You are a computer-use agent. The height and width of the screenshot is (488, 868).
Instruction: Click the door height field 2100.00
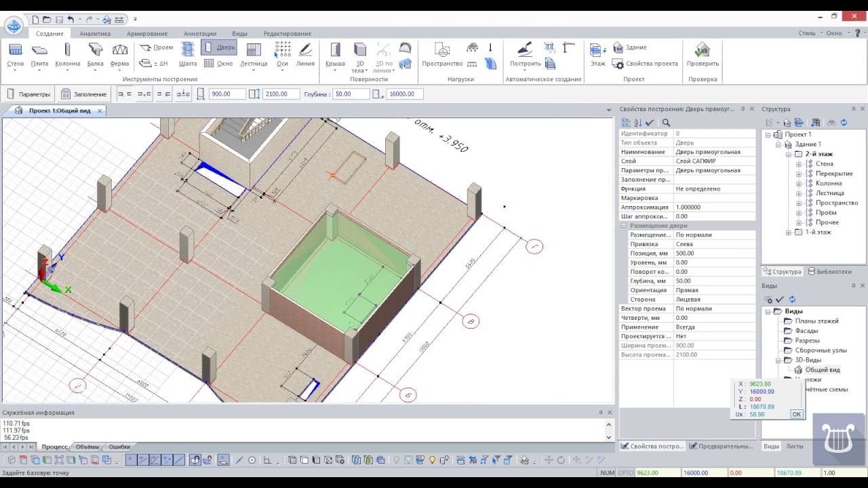[x=280, y=94]
